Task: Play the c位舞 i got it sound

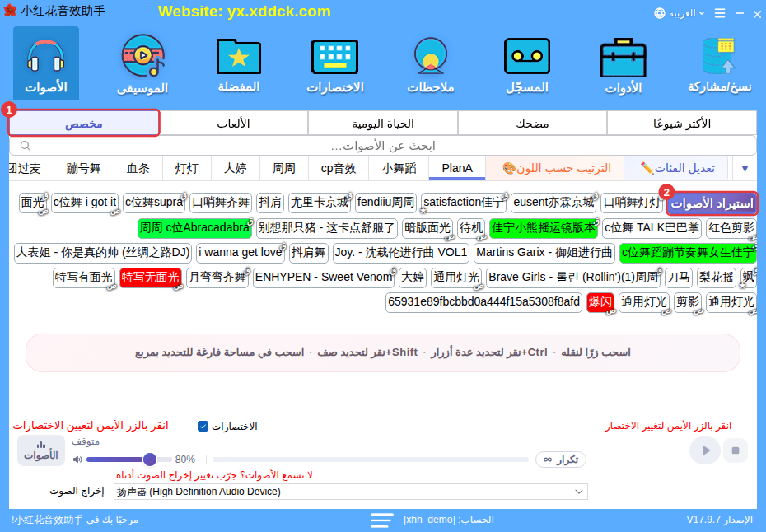Action: (x=85, y=203)
